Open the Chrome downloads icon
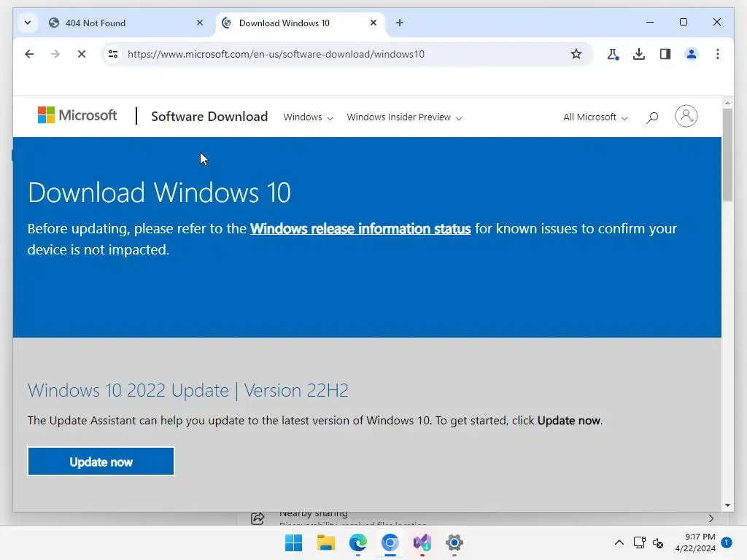The height and width of the screenshot is (560, 747). (x=639, y=54)
